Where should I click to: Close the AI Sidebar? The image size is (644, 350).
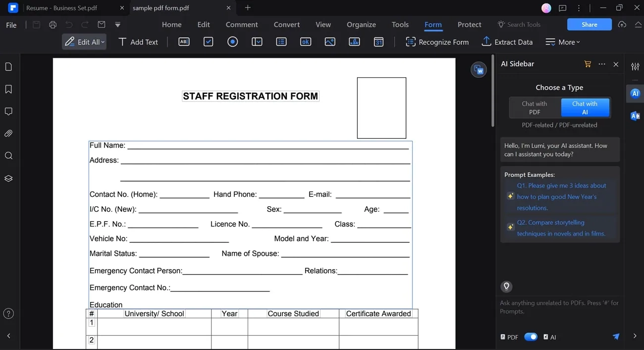coord(616,64)
